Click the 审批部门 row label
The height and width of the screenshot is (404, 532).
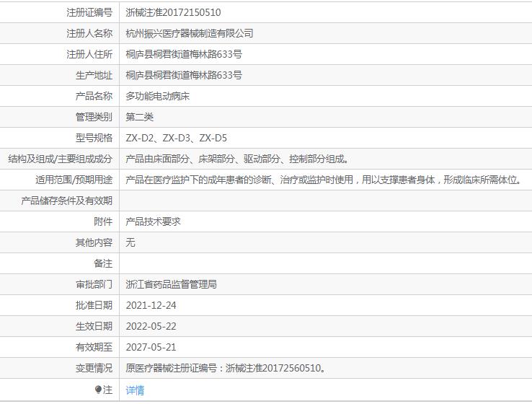[94, 284]
